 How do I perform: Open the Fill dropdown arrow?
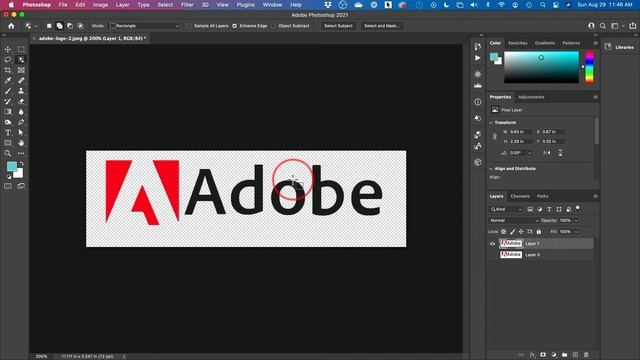pos(576,231)
